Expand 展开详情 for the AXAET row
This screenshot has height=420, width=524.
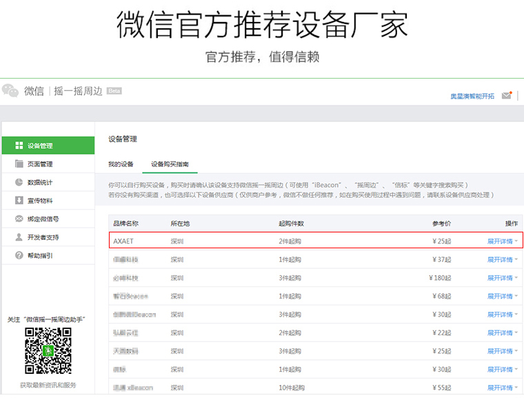[502, 241]
